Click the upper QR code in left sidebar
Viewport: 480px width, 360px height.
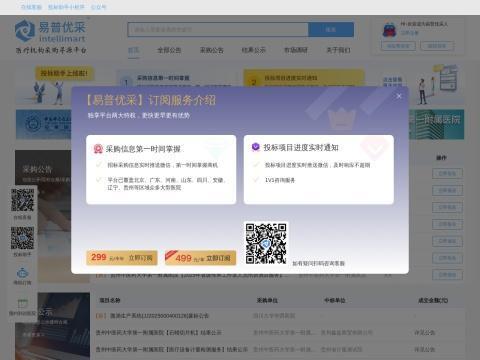22,200
